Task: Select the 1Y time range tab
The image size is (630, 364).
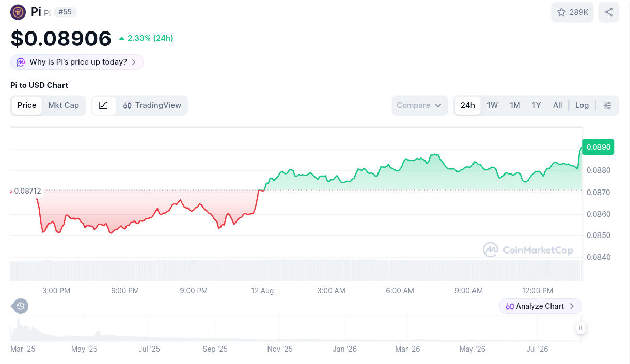Action: (x=537, y=105)
